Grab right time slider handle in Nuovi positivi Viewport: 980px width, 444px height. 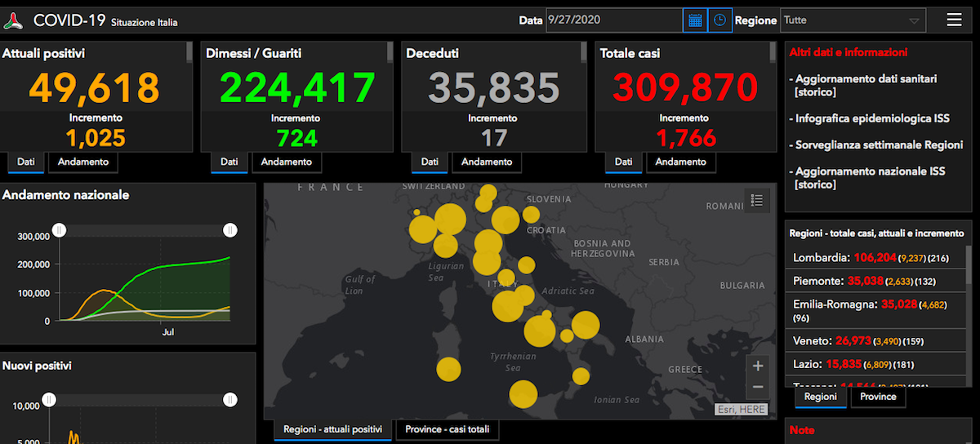click(230, 400)
